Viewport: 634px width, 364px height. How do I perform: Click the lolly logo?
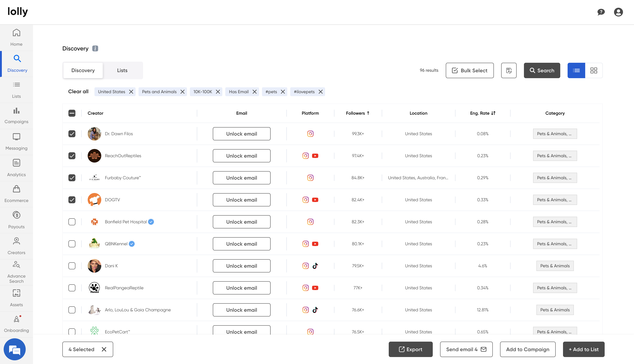pos(18,12)
